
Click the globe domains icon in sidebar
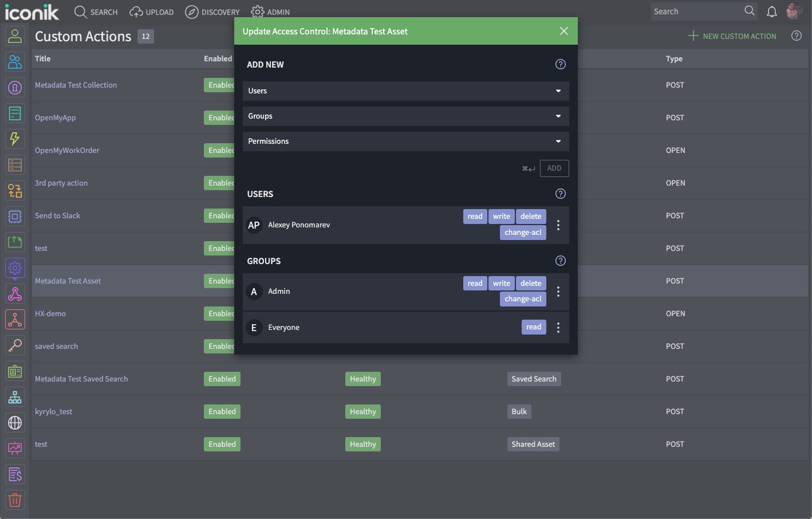tap(15, 422)
